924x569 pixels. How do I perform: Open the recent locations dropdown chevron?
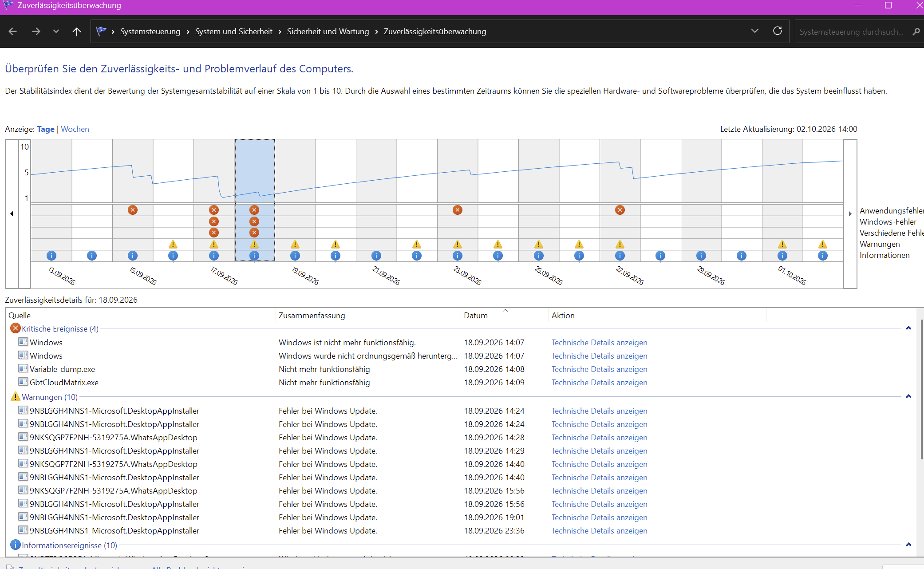pos(56,32)
